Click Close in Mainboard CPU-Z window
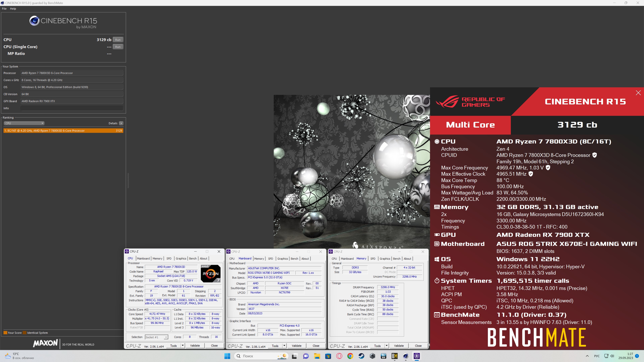This screenshot has width=644, height=362. (x=316, y=346)
